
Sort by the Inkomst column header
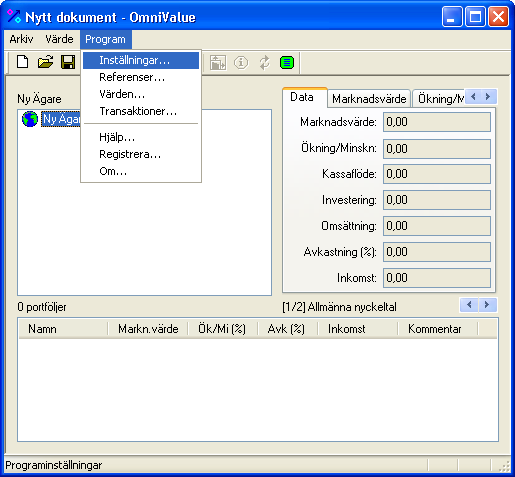point(358,329)
